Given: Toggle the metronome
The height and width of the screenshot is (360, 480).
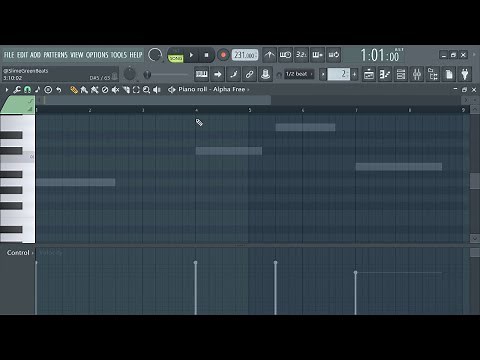Looking at the screenshot, I should coord(269,55).
